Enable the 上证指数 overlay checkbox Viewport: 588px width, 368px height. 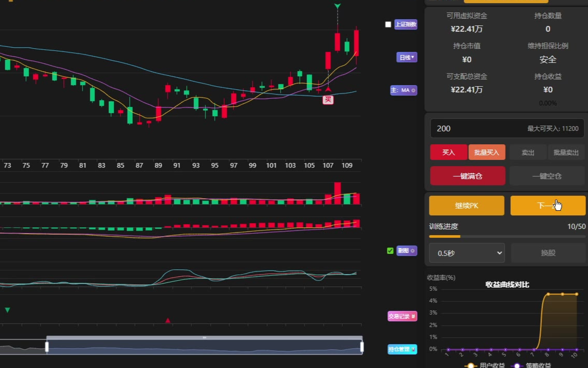[388, 24]
